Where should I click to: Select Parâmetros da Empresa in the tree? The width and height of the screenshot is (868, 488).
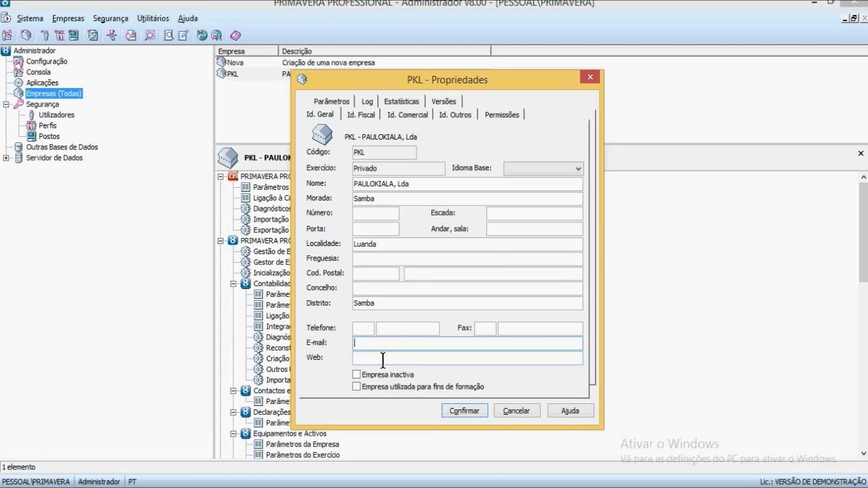pos(302,445)
